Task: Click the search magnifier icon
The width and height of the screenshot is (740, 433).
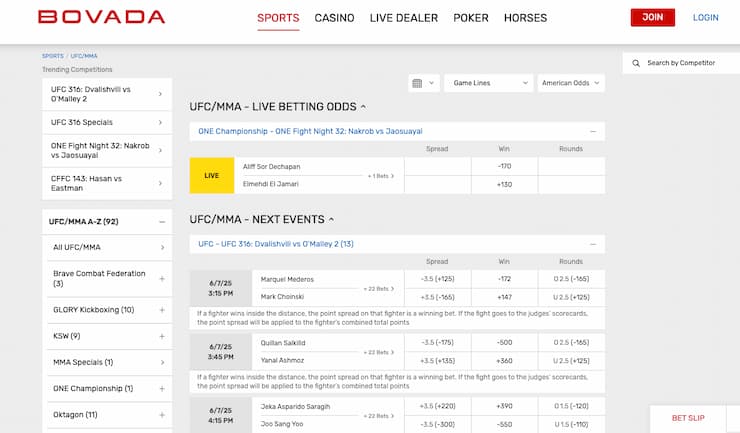Action: [636, 63]
